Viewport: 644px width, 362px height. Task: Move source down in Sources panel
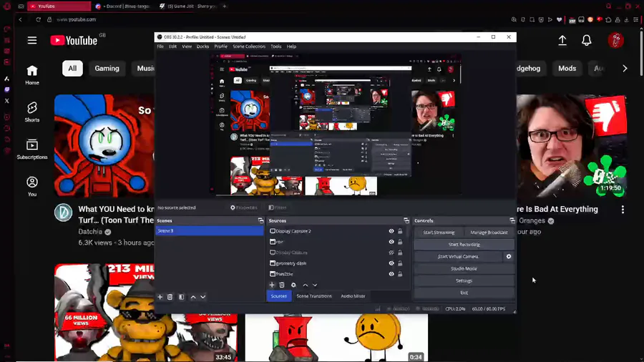pos(315,285)
